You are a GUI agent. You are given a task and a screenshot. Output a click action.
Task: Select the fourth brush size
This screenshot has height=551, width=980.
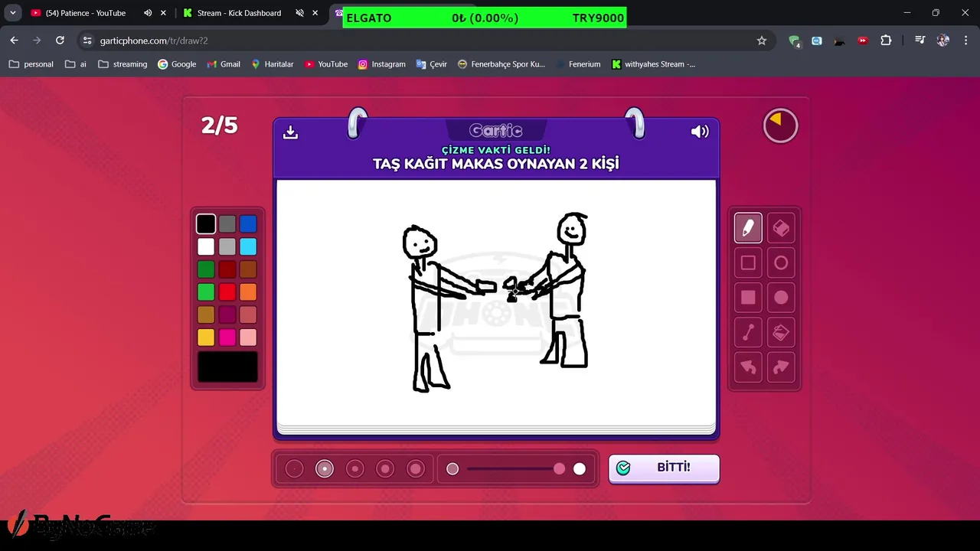point(385,468)
